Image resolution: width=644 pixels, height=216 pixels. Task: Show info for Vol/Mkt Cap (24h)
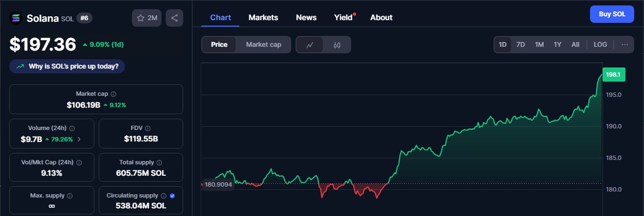pyautogui.click(x=79, y=163)
